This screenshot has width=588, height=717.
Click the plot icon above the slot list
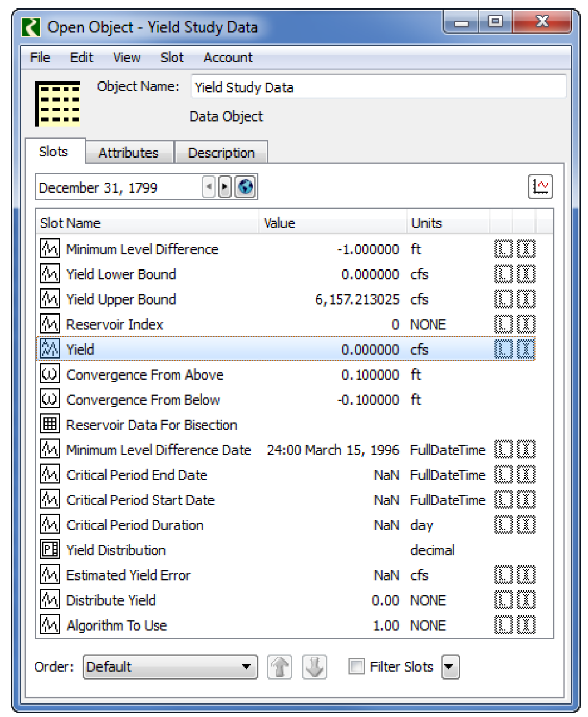540,187
